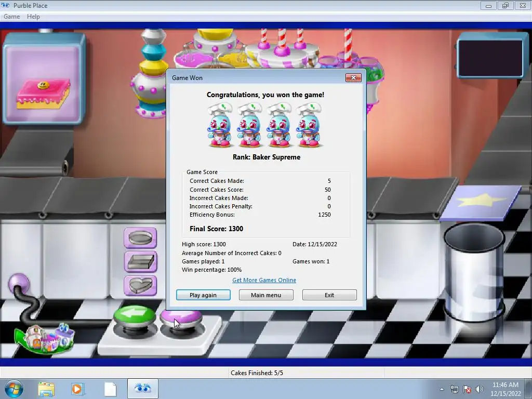Open the Help menu
The width and height of the screenshot is (532, 399).
click(33, 16)
